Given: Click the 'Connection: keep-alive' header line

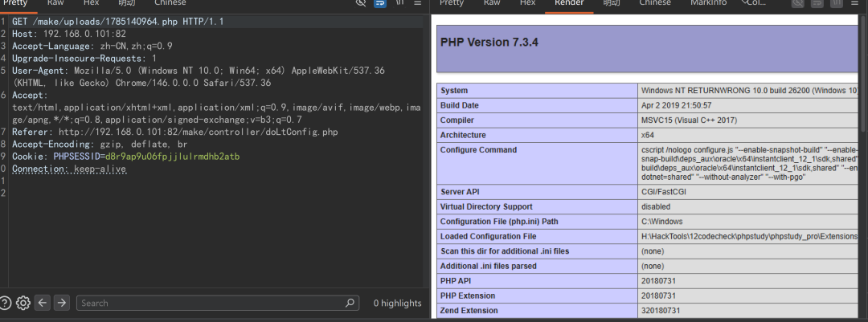Looking at the screenshot, I should pyautogui.click(x=69, y=169).
